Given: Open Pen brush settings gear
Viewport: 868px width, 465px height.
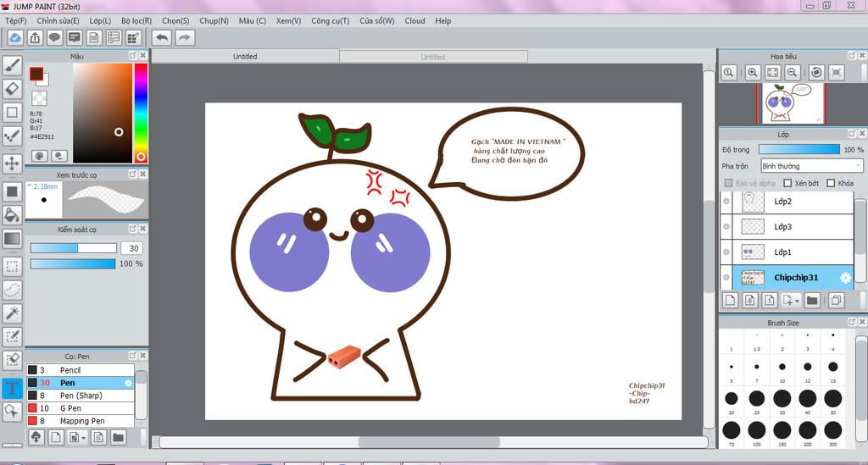Looking at the screenshot, I should 129,383.
